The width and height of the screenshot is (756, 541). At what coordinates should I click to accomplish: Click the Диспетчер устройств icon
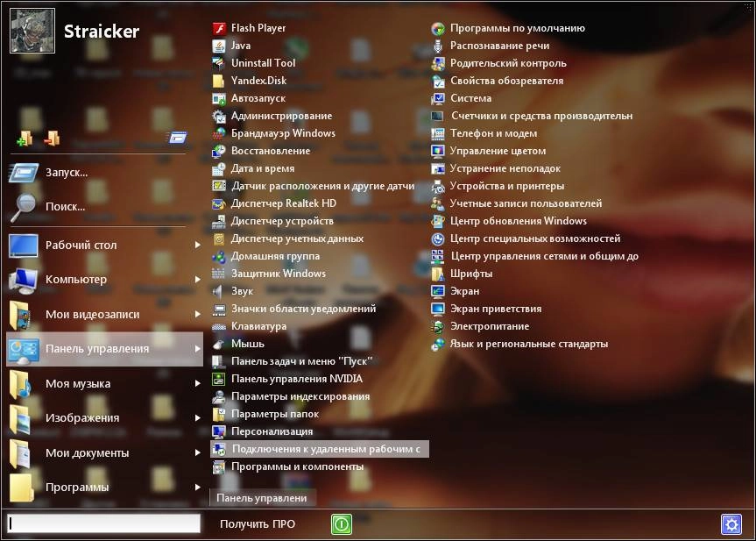click(x=219, y=221)
